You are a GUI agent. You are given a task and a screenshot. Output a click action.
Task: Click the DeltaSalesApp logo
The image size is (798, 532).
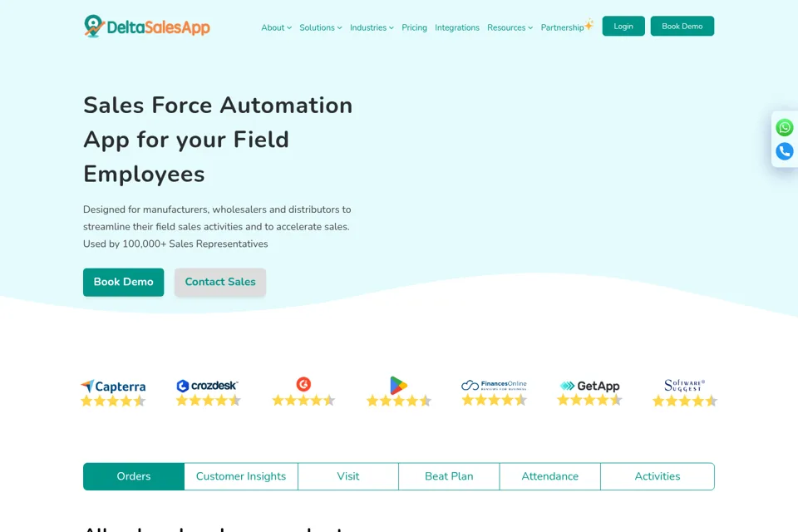(146, 26)
